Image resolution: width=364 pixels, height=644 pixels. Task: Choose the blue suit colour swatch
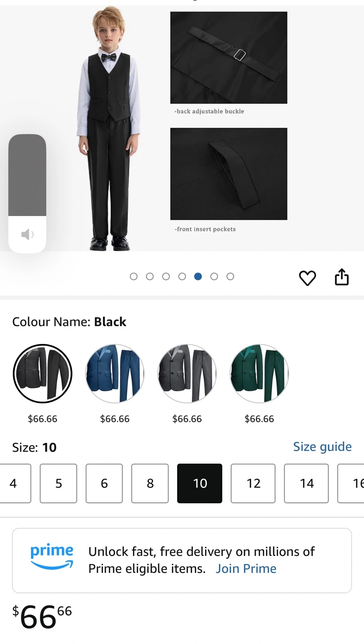tap(115, 374)
